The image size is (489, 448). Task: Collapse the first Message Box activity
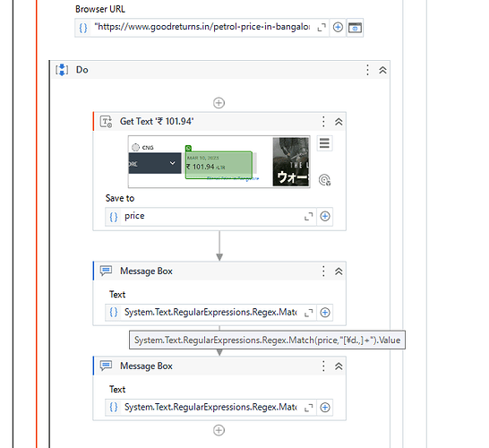339,271
